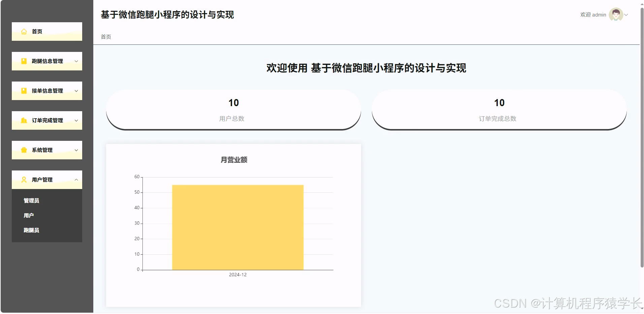This screenshot has width=644, height=314.
Task: Click the admin avatar image
Action: 616,14
